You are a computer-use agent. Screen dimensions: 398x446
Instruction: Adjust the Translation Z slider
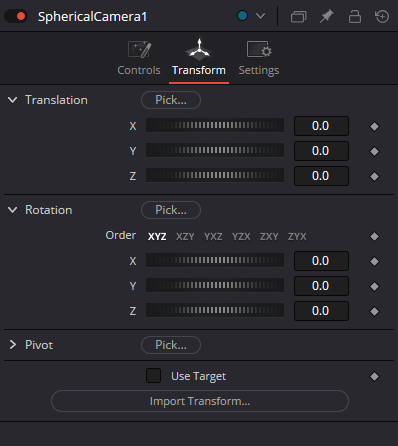[215, 175]
